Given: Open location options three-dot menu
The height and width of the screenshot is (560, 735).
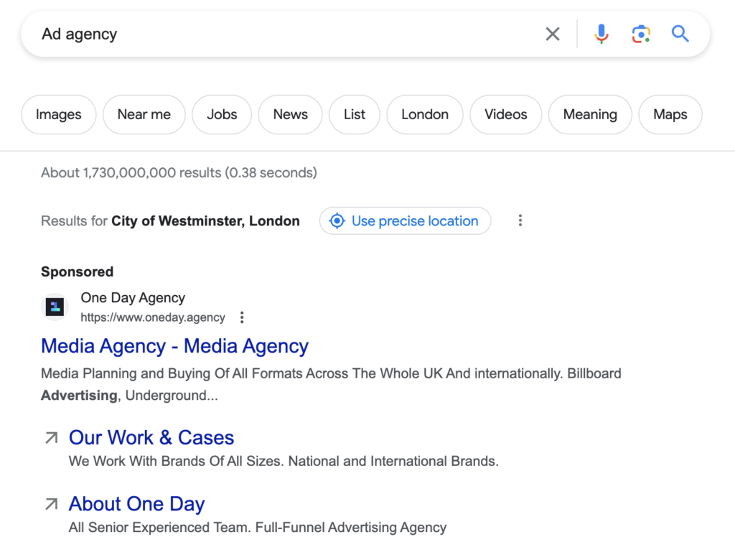Looking at the screenshot, I should tap(520, 221).
